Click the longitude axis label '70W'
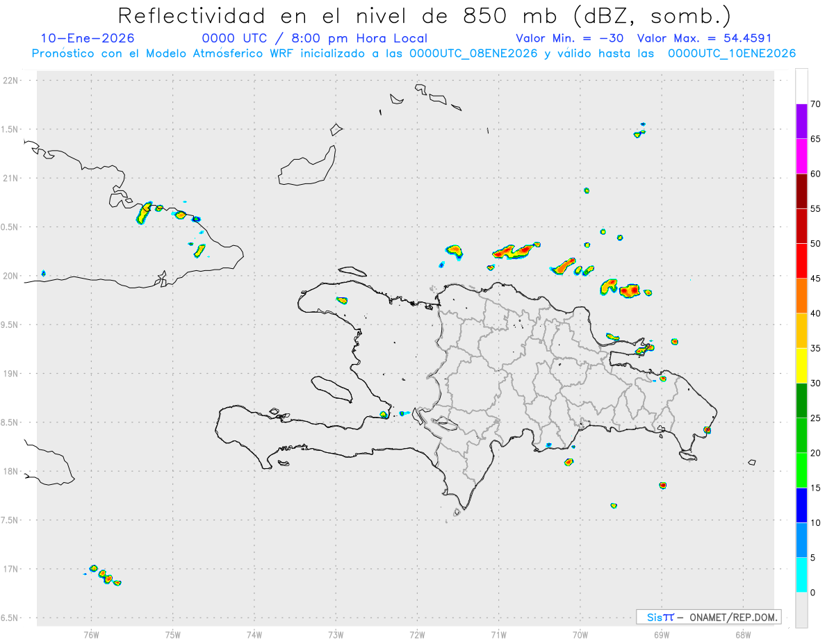This screenshot has width=834, height=644. (580, 635)
